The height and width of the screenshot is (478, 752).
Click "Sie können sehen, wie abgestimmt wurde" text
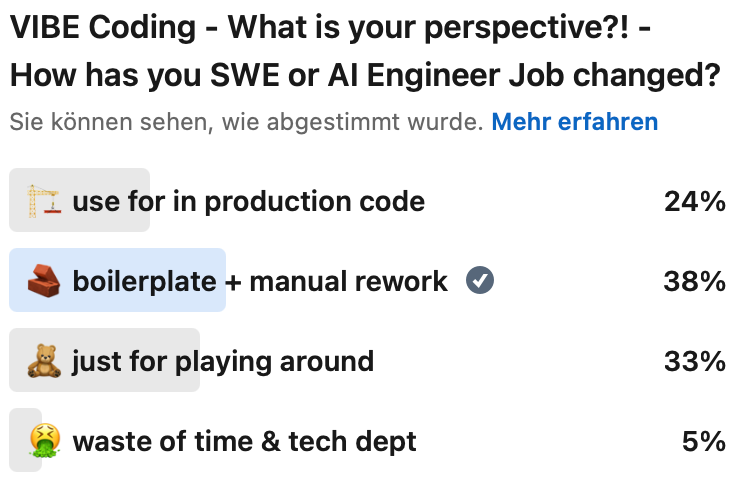(x=246, y=122)
